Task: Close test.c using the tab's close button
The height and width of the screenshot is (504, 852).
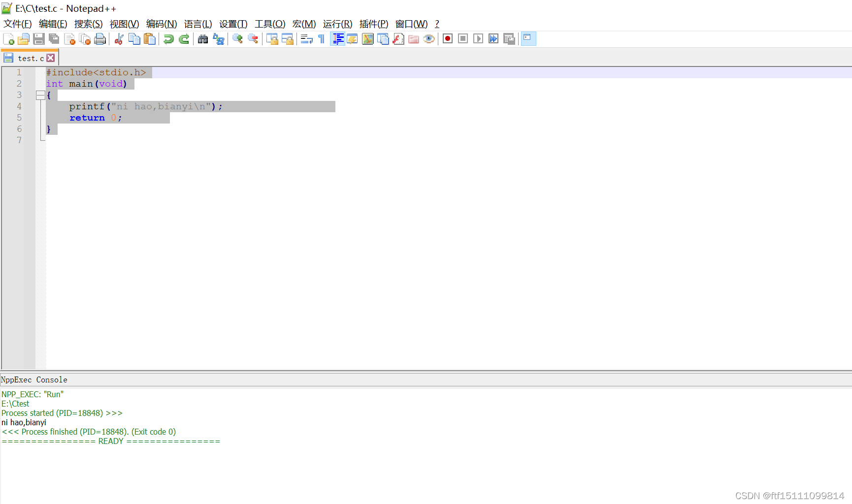Action: tap(51, 58)
